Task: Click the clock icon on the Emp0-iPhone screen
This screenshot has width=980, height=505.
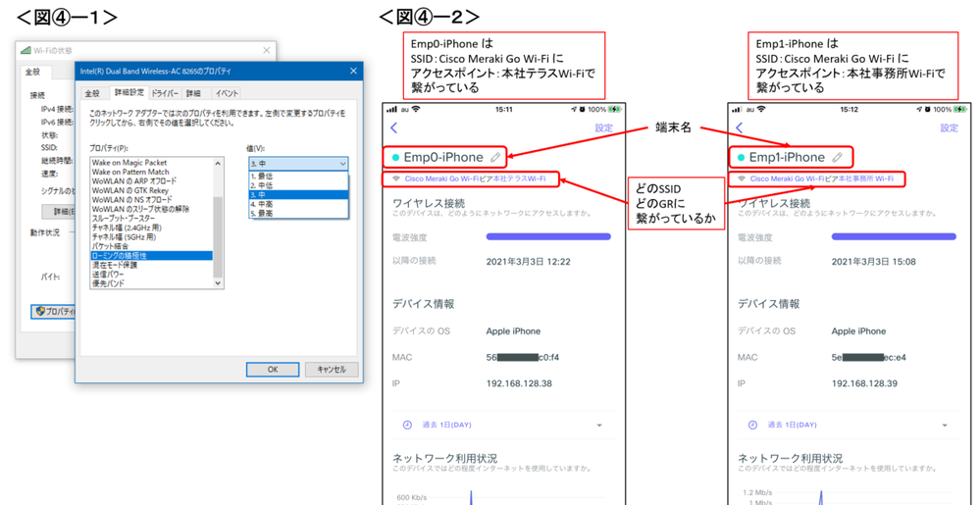Action: 407,425
